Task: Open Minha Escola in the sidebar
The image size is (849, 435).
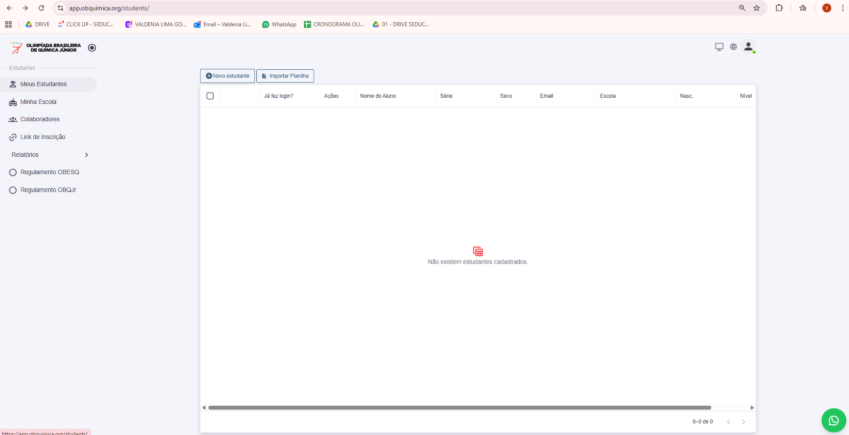Action: point(39,102)
